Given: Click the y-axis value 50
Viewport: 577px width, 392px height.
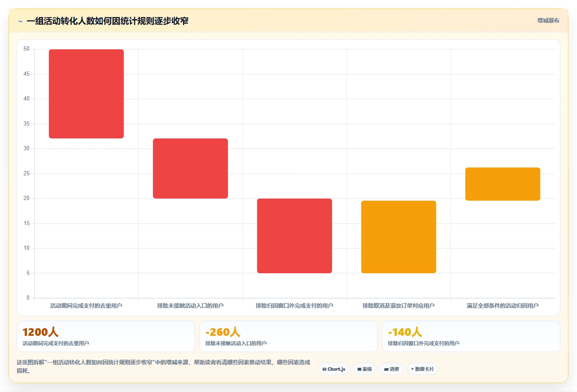Looking at the screenshot, I should (x=26, y=49).
